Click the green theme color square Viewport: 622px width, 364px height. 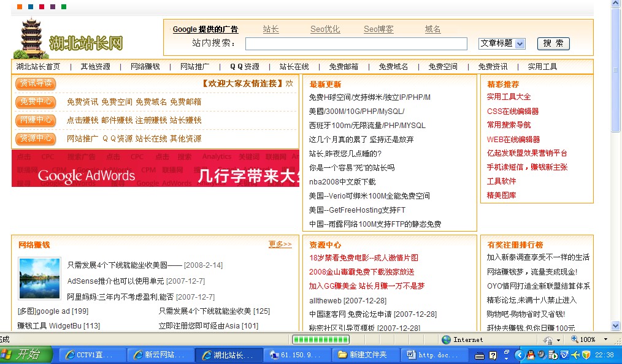coord(64,7)
